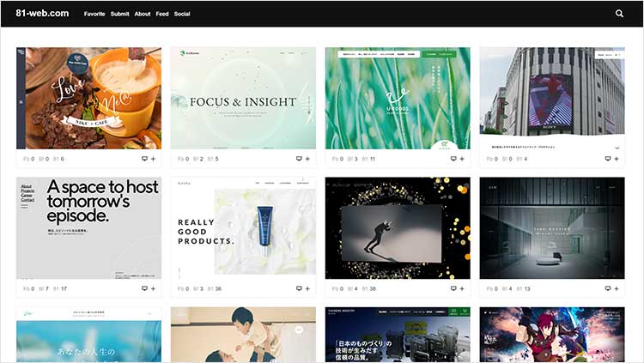Click monitor icon under 'A space to host' card
Image resolution: width=644 pixels, height=363 pixels.
point(144,288)
